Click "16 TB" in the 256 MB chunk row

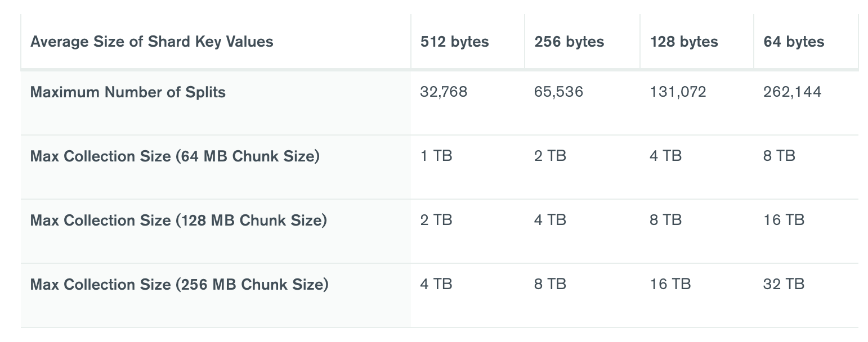click(x=670, y=285)
